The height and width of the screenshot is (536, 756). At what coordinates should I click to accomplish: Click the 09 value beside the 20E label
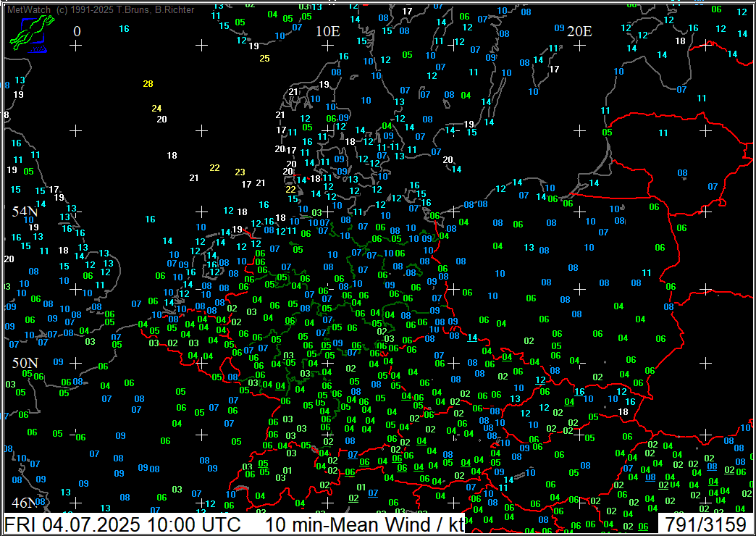pyautogui.click(x=559, y=28)
